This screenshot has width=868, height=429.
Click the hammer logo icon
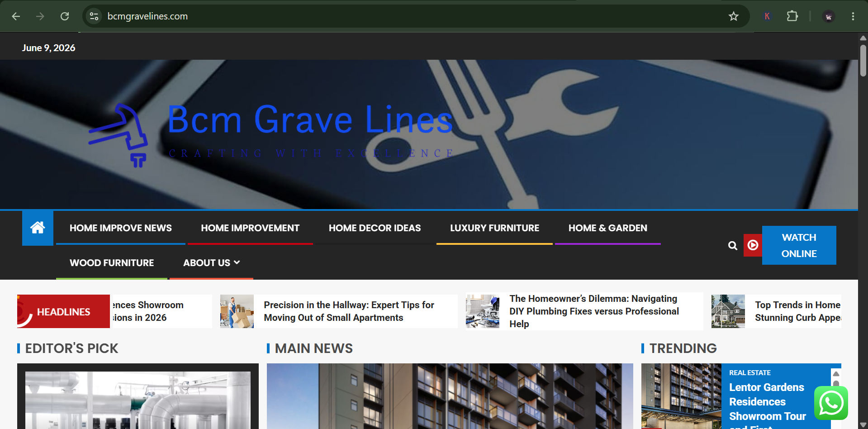[119, 135]
